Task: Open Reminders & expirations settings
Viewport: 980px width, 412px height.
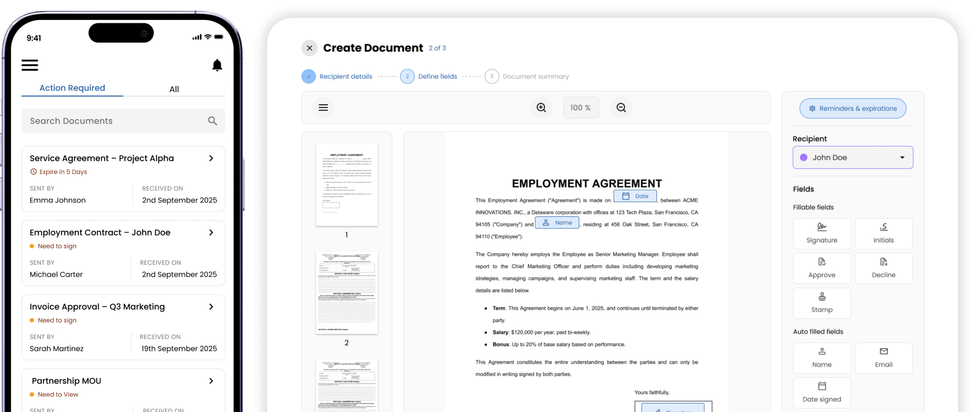Action: tap(852, 109)
